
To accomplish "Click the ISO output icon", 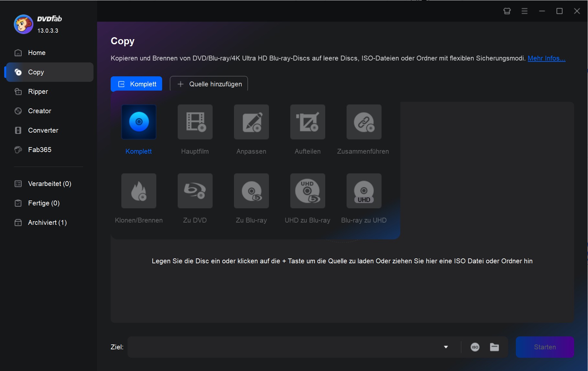I will pyautogui.click(x=475, y=347).
